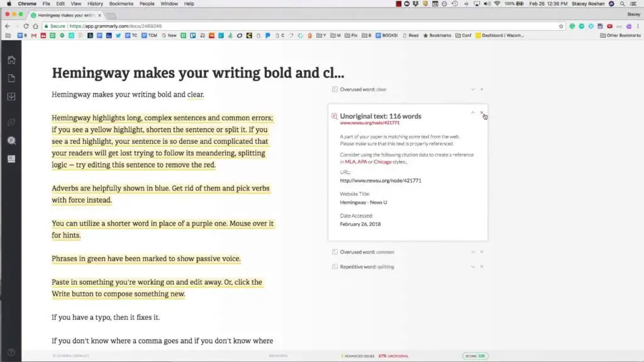
Task: Click the document title heading
Action: click(x=198, y=73)
